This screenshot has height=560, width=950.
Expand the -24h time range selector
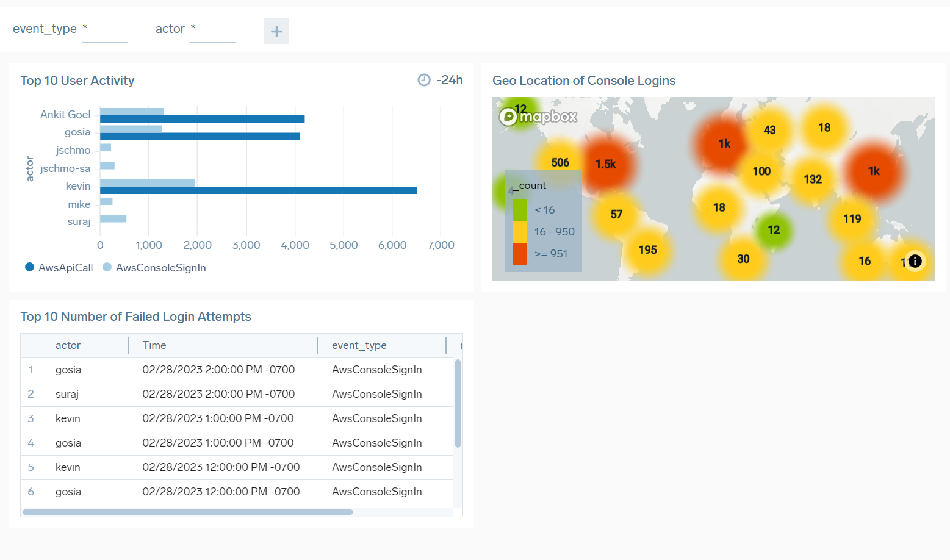(448, 79)
